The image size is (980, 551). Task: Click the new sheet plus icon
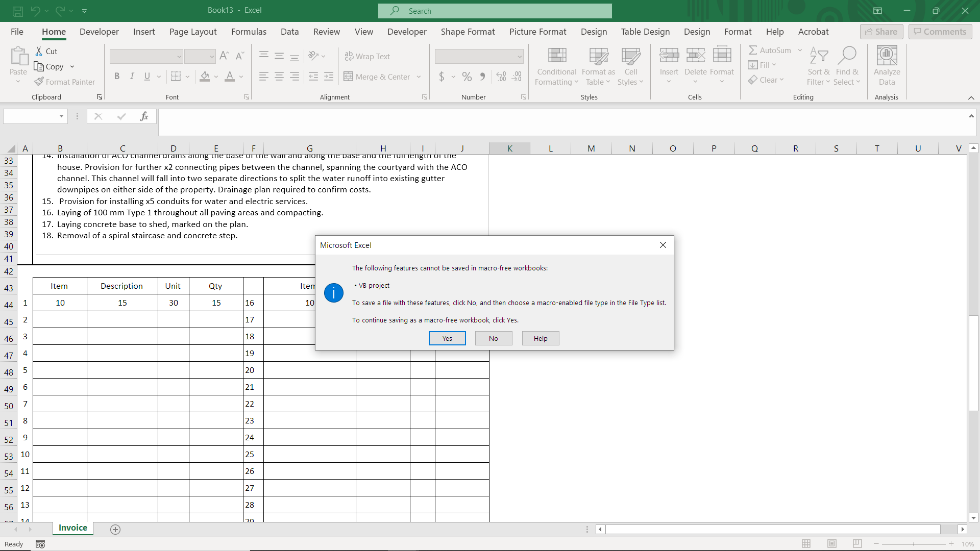pos(115,530)
